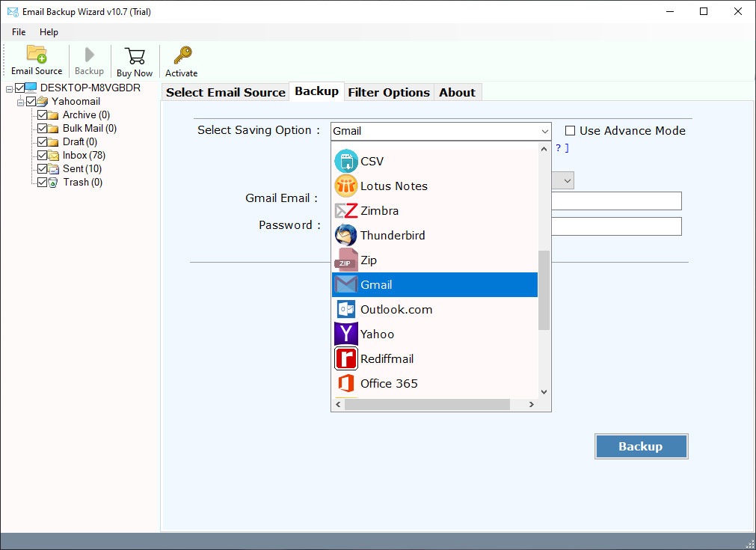
Task: Click the list scroll up arrow
Action: 544,149
